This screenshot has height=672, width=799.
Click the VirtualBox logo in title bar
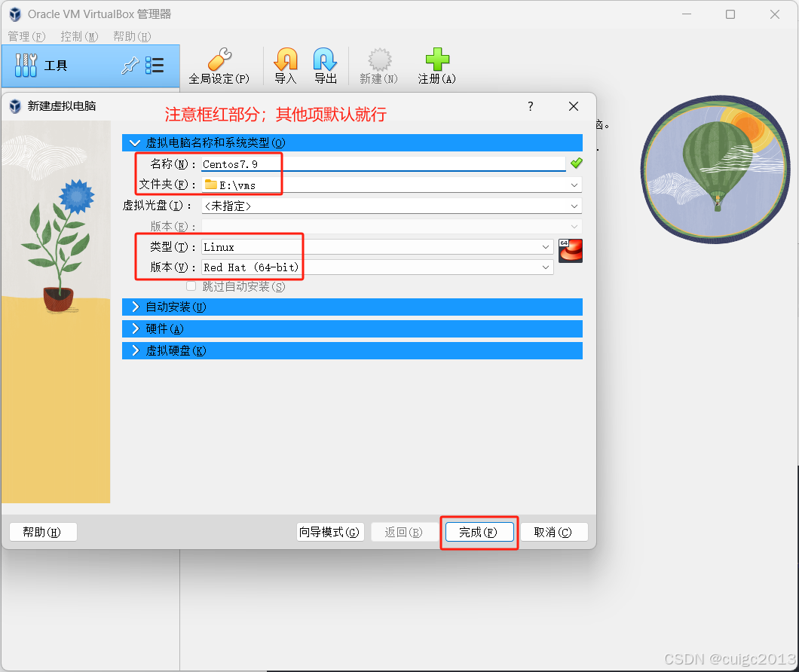(x=15, y=14)
